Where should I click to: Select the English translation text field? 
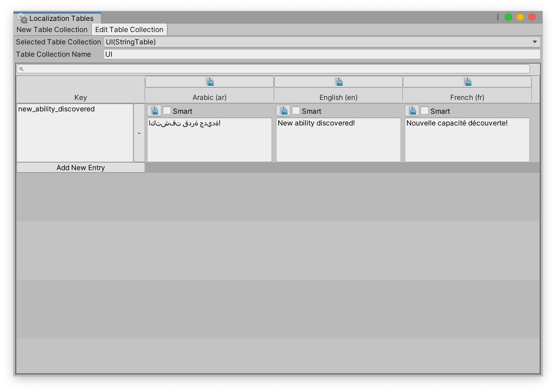[338, 139]
